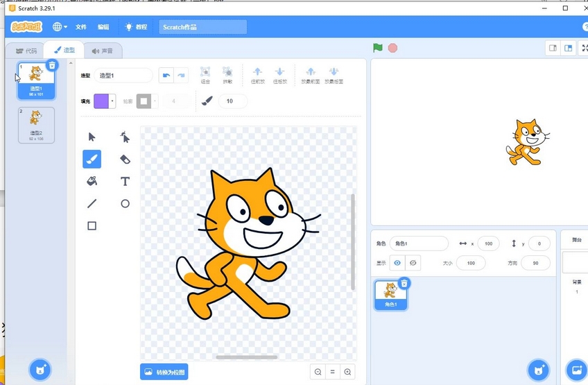The width and height of the screenshot is (588, 385).
Task: Open the choose a costume cat button
Action: pyautogui.click(x=40, y=370)
